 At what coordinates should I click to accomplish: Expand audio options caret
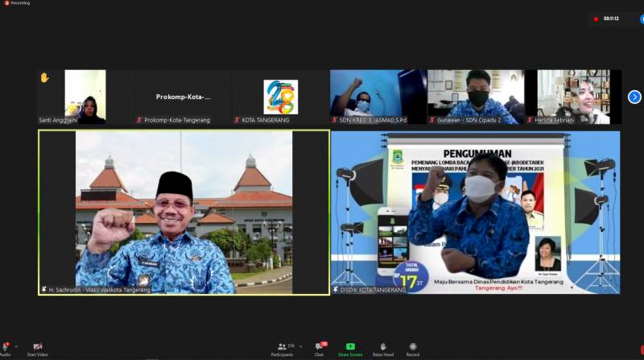click(x=15, y=346)
